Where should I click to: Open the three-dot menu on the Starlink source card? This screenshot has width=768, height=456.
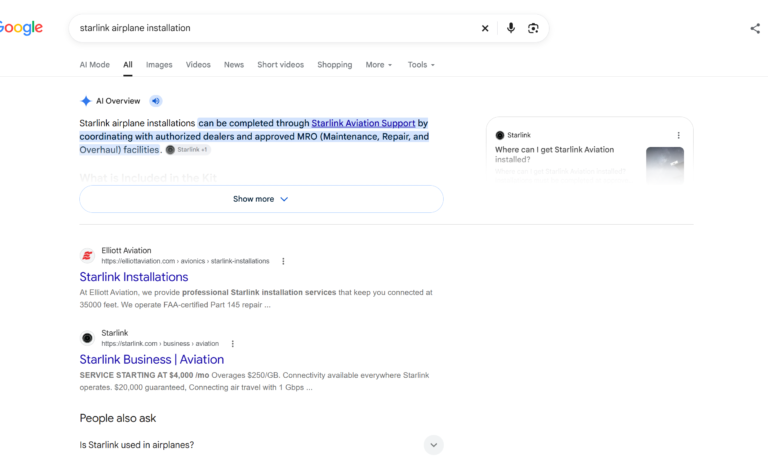click(x=678, y=135)
